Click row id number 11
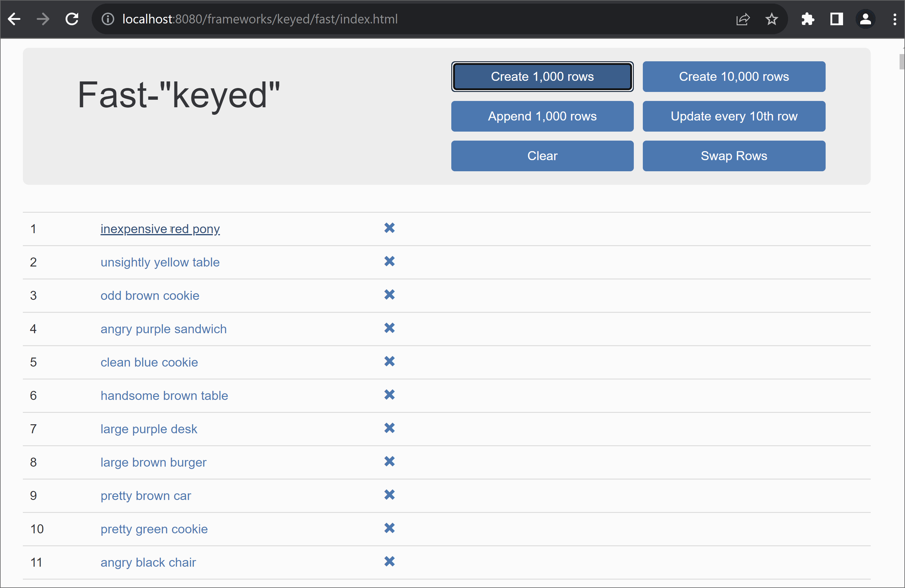905x588 pixels. click(x=36, y=562)
